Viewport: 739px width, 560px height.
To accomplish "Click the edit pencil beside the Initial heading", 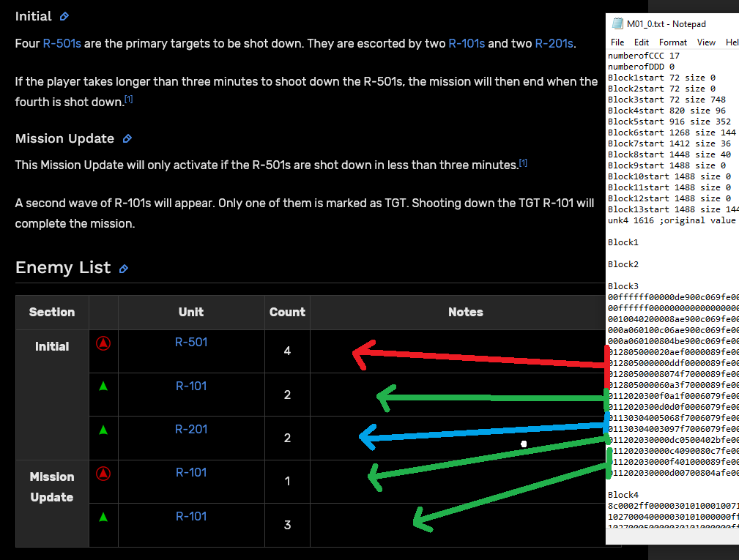I will pyautogui.click(x=64, y=16).
